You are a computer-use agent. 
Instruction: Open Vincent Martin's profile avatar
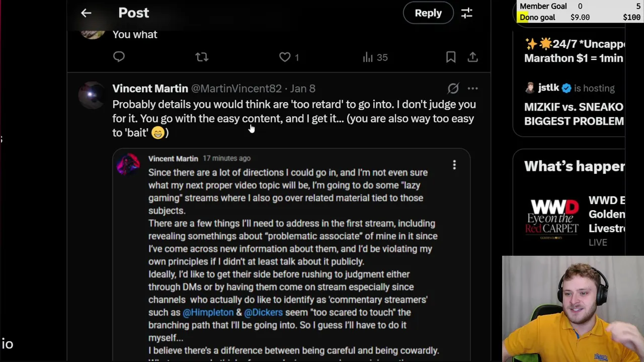coord(92,95)
